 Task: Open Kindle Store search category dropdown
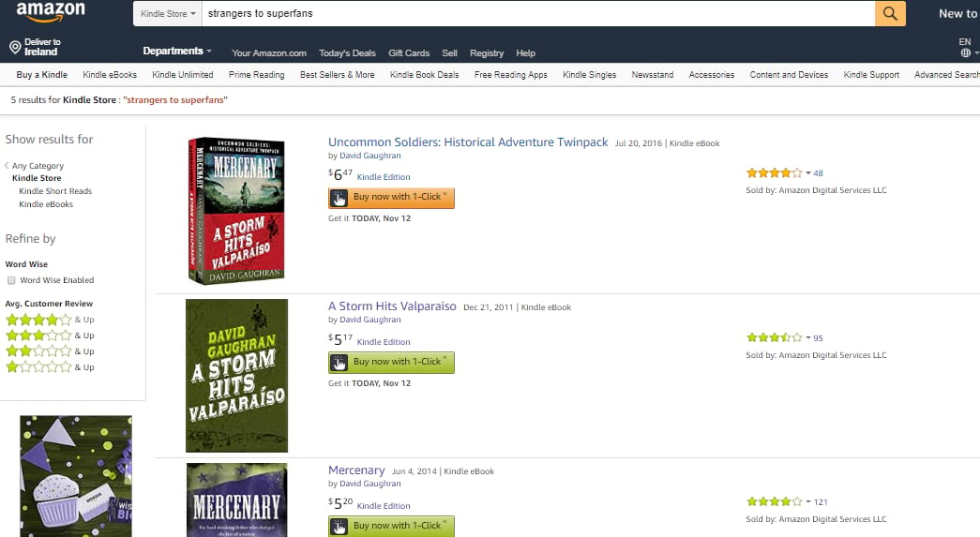(168, 13)
